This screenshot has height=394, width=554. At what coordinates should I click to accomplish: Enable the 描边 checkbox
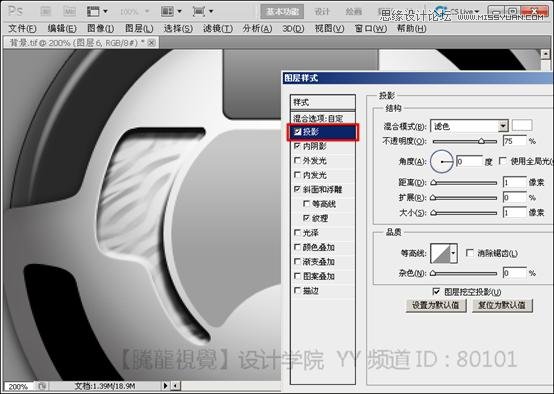point(297,291)
